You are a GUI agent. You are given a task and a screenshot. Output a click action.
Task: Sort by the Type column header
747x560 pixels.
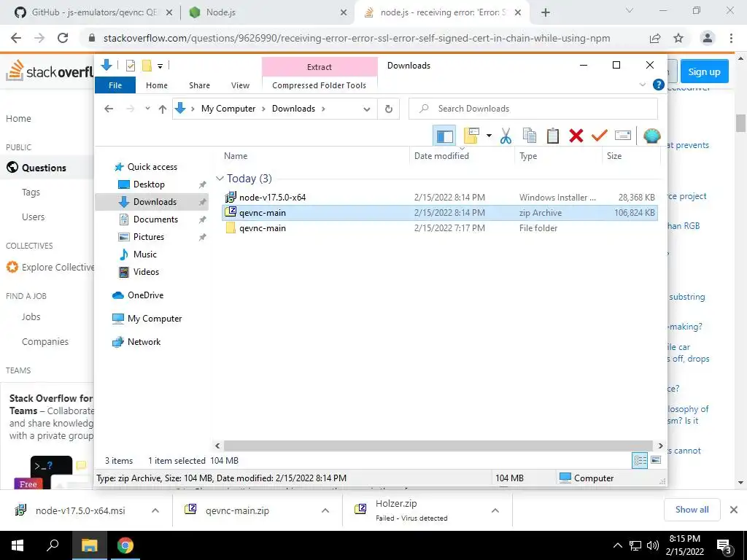click(x=558, y=156)
